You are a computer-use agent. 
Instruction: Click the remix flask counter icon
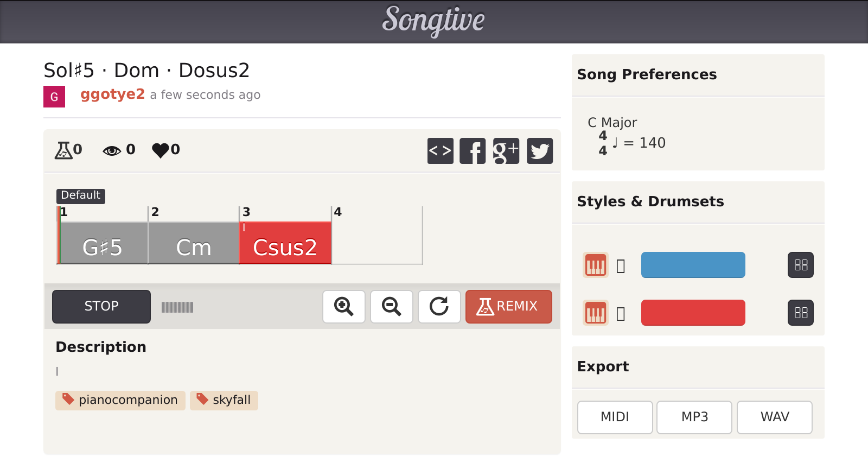63,150
